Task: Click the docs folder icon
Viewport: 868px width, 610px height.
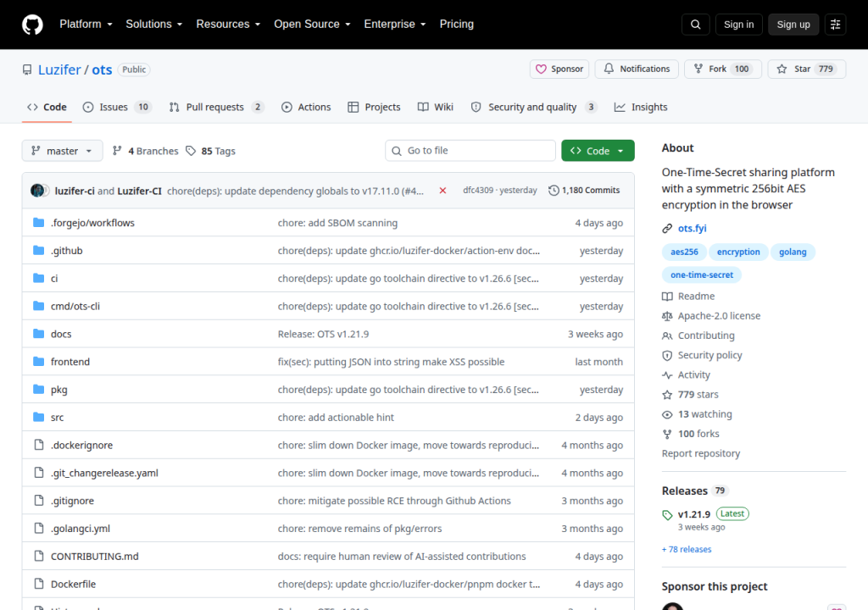Action: 38,334
